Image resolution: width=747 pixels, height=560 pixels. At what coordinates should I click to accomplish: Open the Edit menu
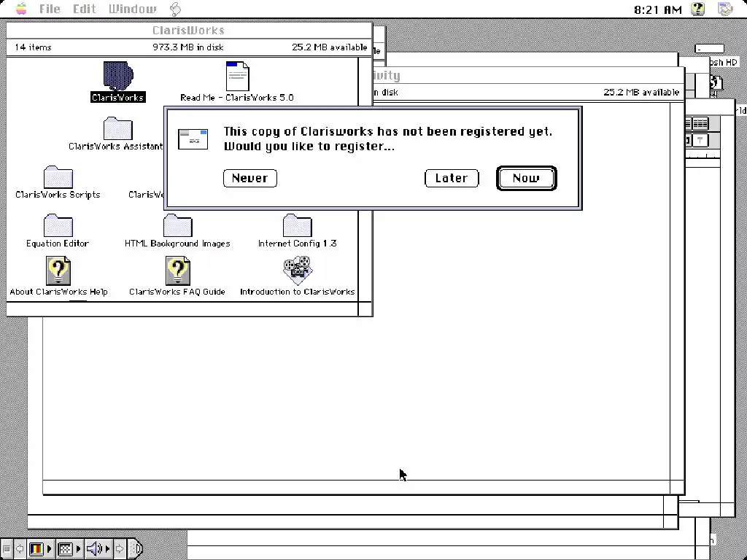(x=85, y=9)
